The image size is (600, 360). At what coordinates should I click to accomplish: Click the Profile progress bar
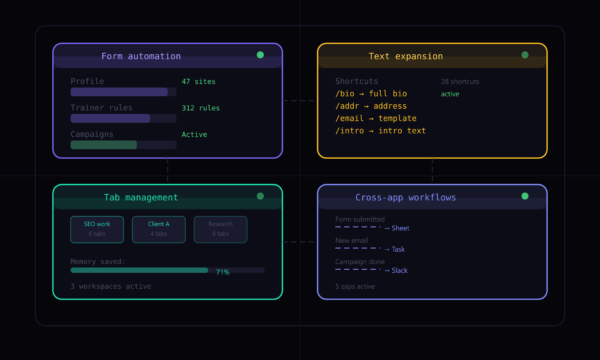click(x=123, y=92)
